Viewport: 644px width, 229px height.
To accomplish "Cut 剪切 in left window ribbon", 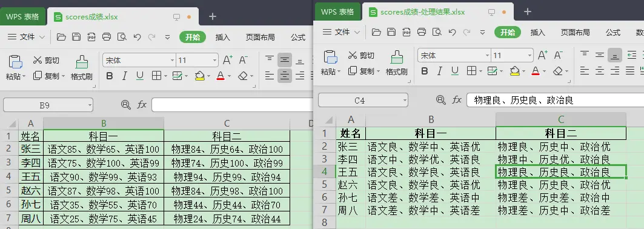I will (46, 61).
